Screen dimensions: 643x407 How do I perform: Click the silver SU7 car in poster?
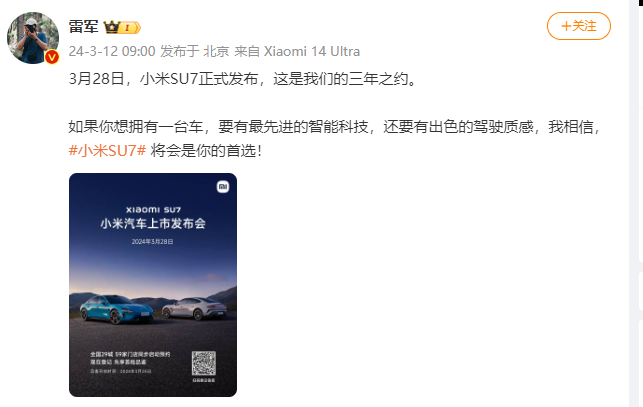(x=194, y=309)
